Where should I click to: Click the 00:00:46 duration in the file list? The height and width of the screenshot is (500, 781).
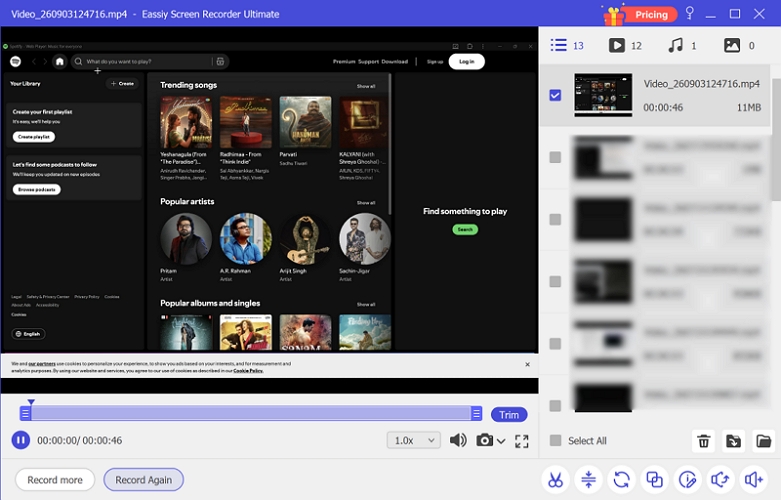(x=663, y=108)
